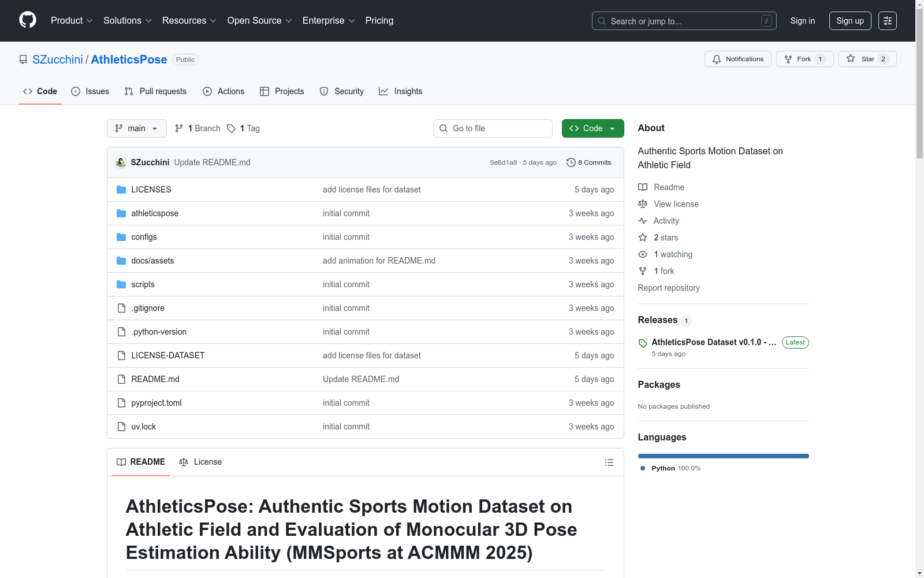Viewport: 924px width, 578px height.
Task: Click the tag icon beside AthleticsPose release
Action: click(643, 343)
